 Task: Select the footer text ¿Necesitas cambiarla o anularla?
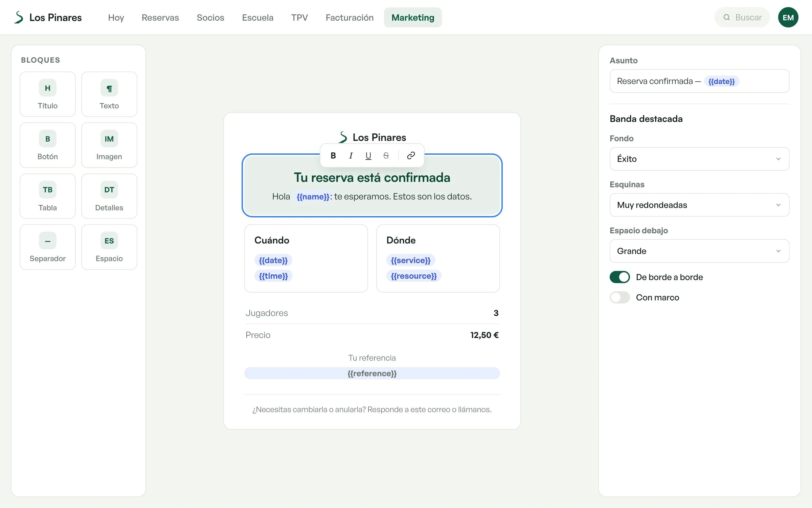point(309,409)
